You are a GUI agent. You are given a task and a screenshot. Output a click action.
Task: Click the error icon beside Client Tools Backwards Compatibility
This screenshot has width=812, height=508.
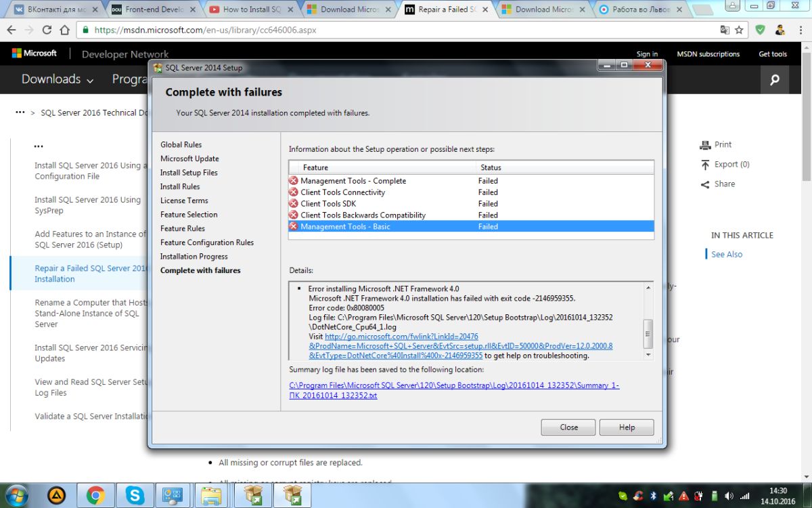point(294,215)
